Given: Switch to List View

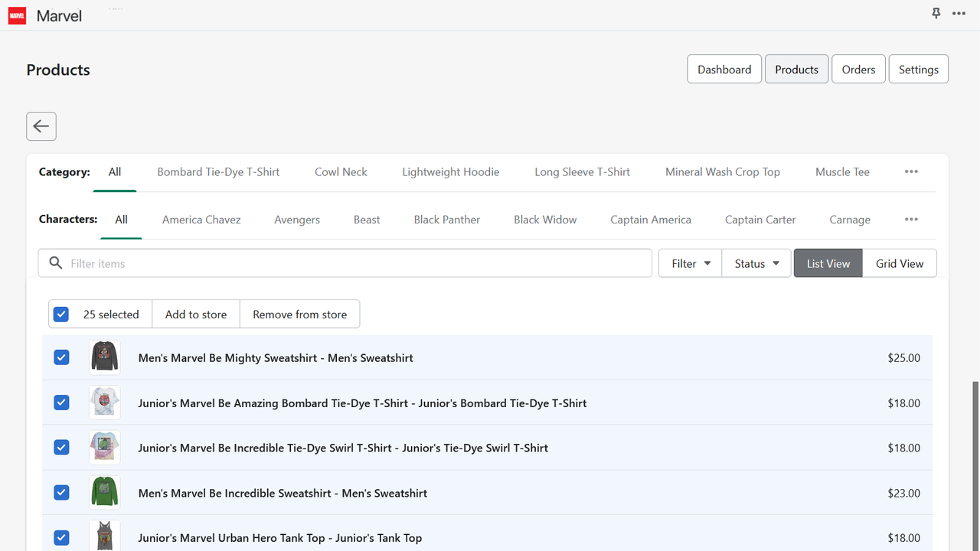Looking at the screenshot, I should point(828,263).
